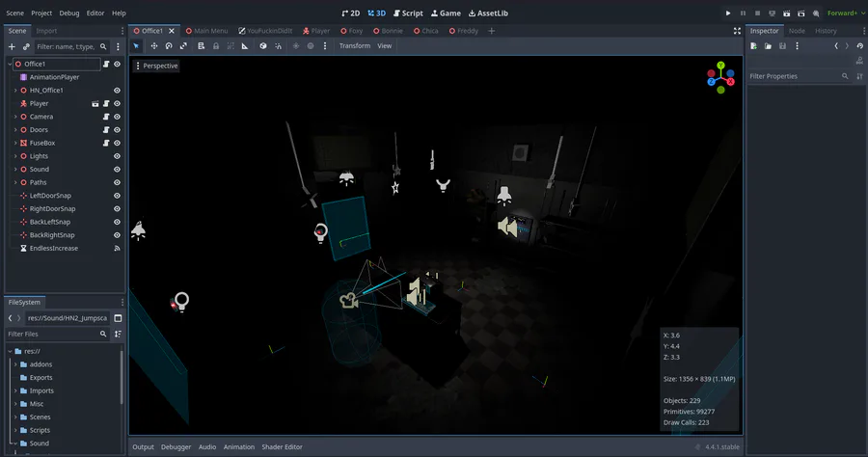Activate the Rotate Mode tool

(x=169, y=46)
